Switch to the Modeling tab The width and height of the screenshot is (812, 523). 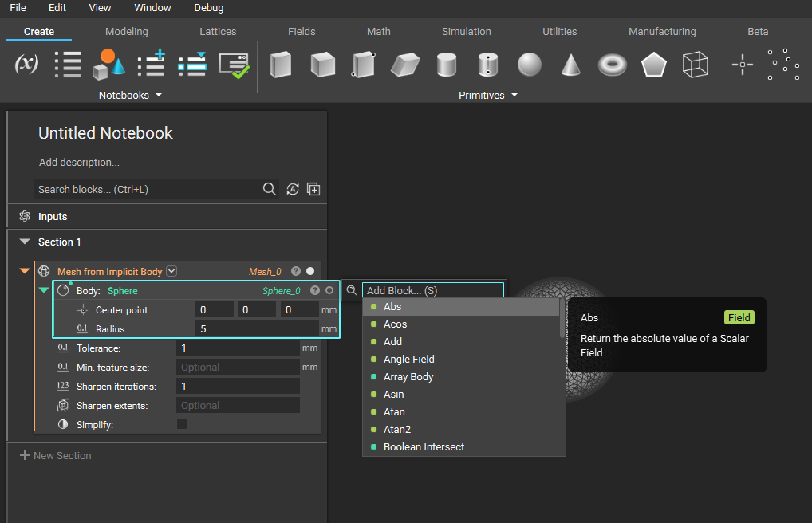[x=126, y=32]
